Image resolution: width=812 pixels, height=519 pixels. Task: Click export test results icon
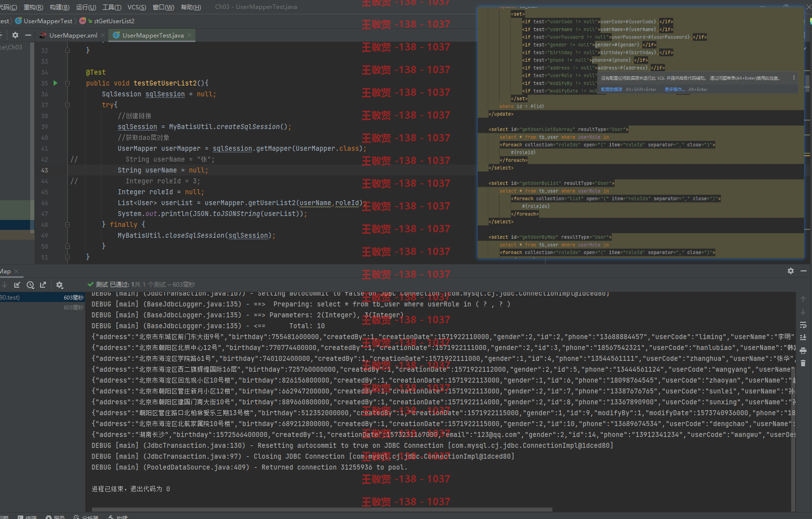[43, 285]
